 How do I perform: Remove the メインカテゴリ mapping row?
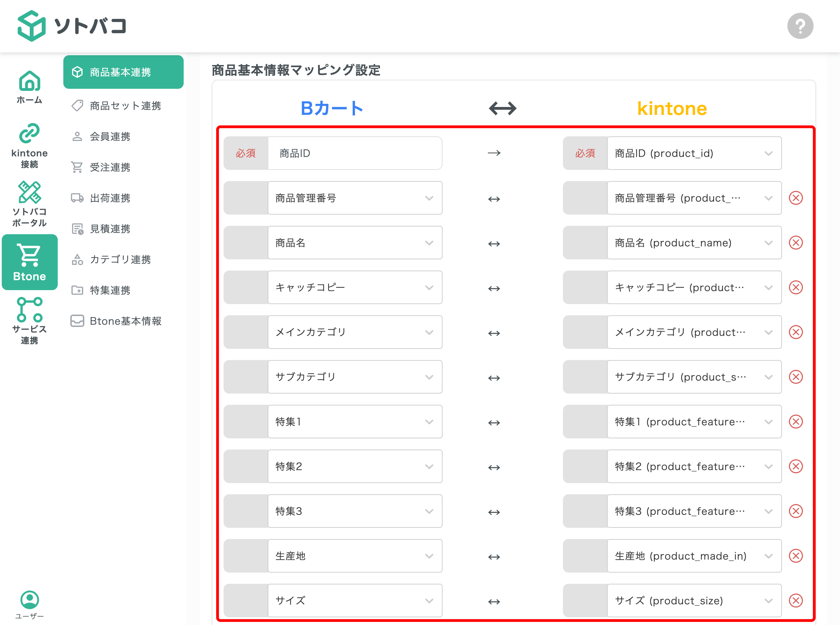coord(796,332)
